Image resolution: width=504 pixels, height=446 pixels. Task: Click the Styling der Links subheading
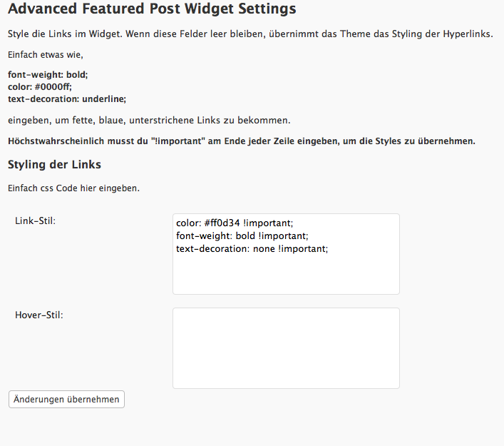point(54,165)
